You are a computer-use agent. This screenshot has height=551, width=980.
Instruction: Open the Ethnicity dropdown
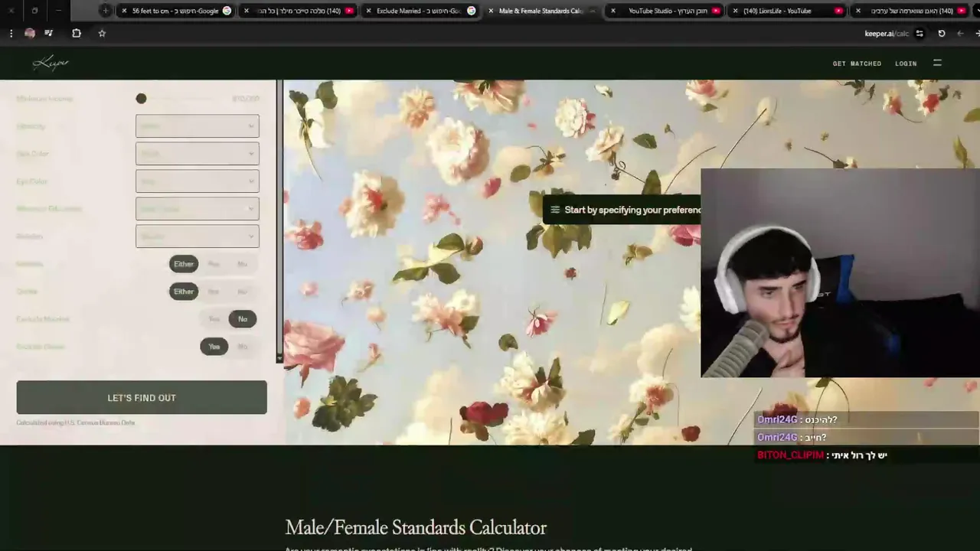click(198, 126)
